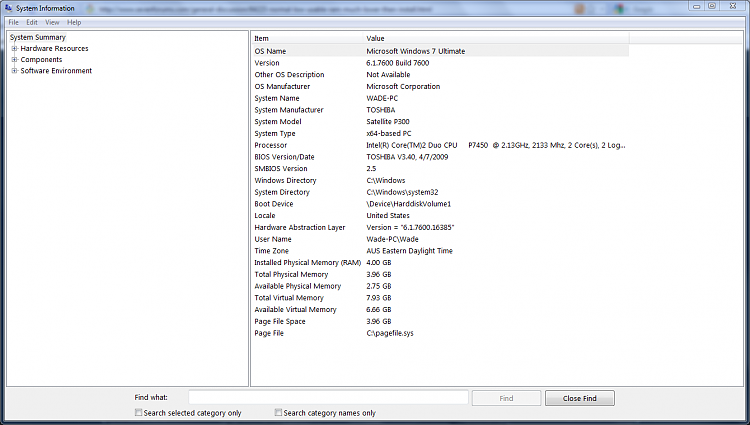Select the Locale row
Image resolution: width=750 pixels, height=425 pixels.
pyautogui.click(x=441, y=216)
